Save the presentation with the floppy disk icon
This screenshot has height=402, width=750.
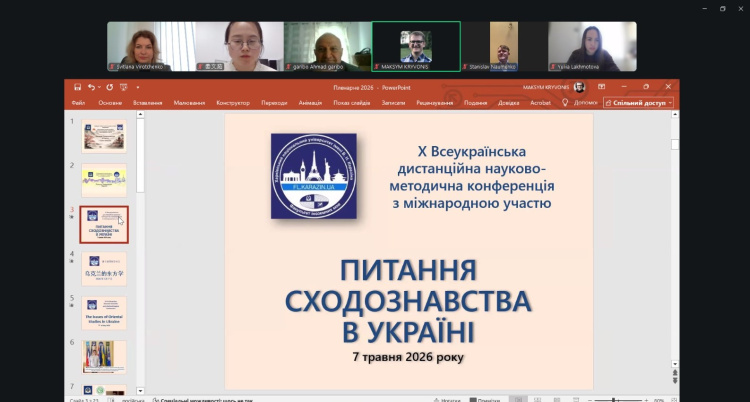tap(77, 87)
